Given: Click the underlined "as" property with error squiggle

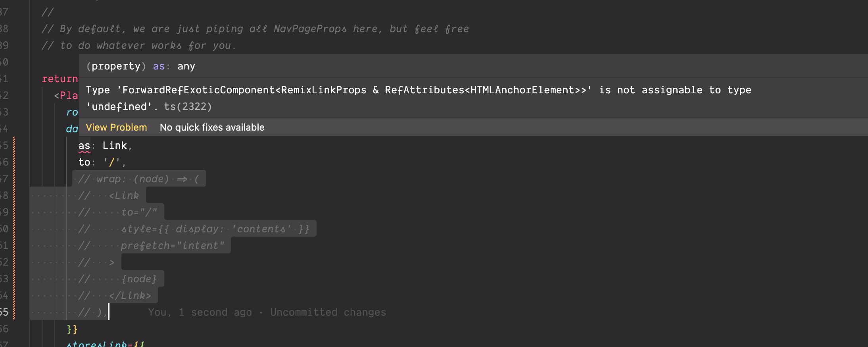Looking at the screenshot, I should click(84, 146).
